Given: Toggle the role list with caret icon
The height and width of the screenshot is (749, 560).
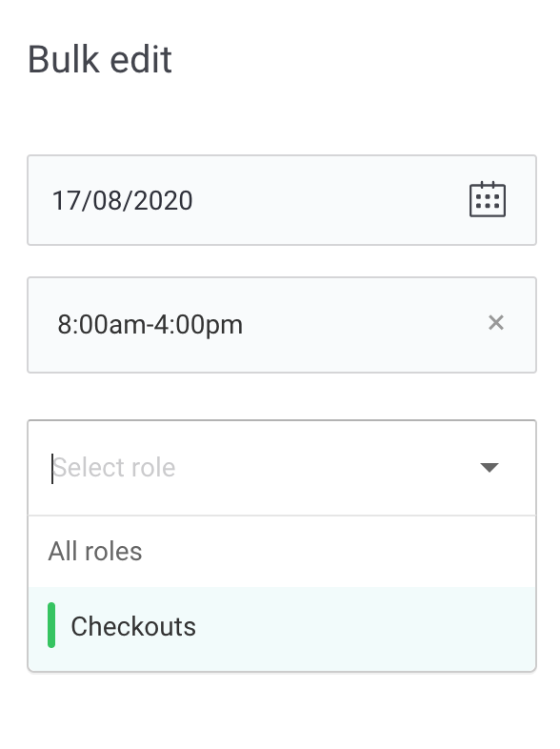Looking at the screenshot, I should (490, 467).
